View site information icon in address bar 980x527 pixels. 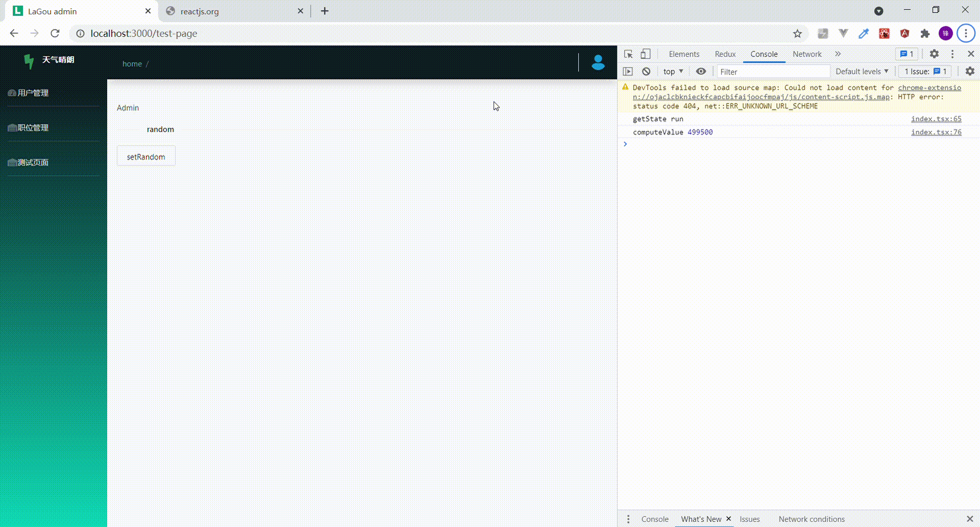80,34
